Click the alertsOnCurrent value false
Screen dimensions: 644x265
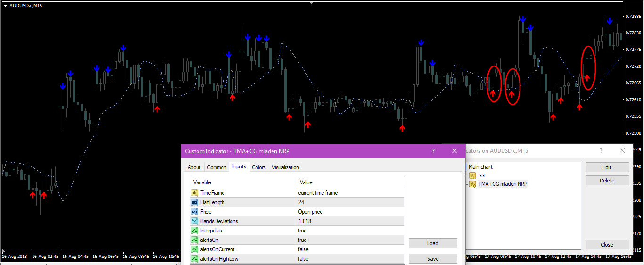(350, 249)
